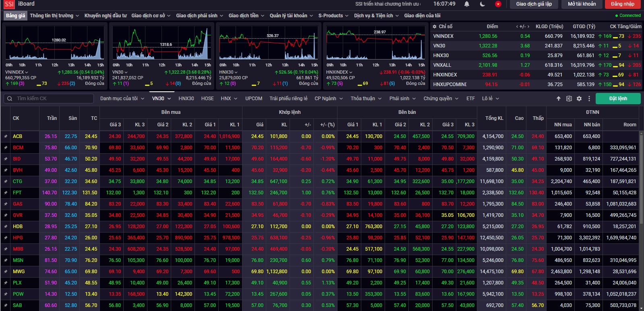Focus the Tìm kiếm CK search field
This screenshot has height=311, width=644.
[x=49, y=99]
